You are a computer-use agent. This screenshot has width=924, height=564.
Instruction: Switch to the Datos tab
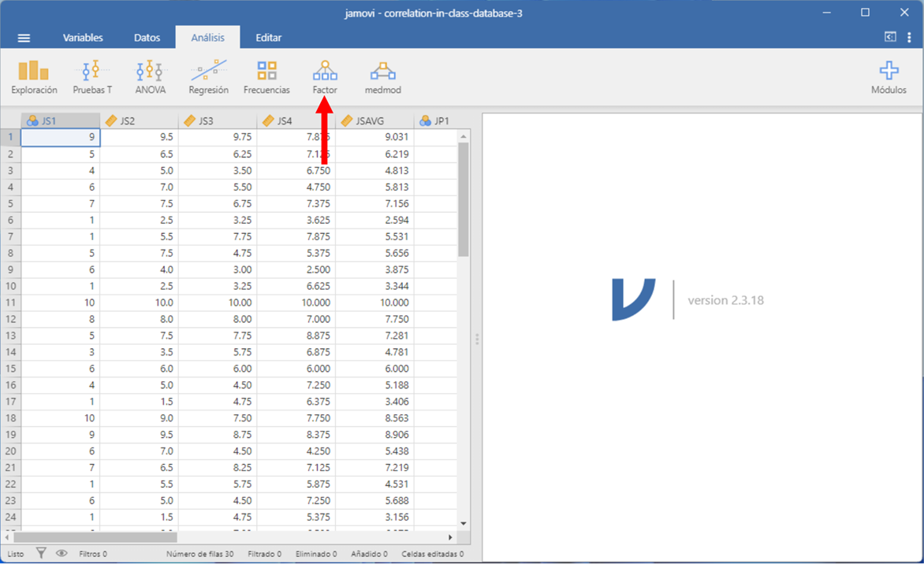pos(147,38)
